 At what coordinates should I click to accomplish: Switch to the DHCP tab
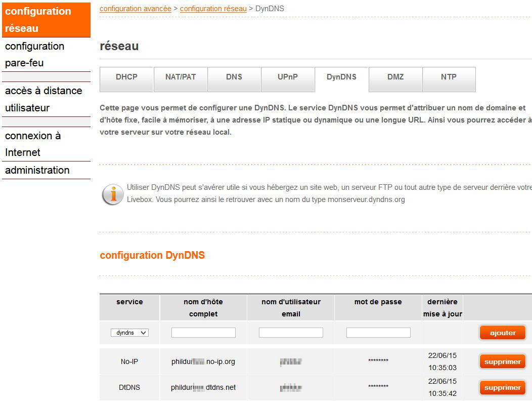(126, 77)
